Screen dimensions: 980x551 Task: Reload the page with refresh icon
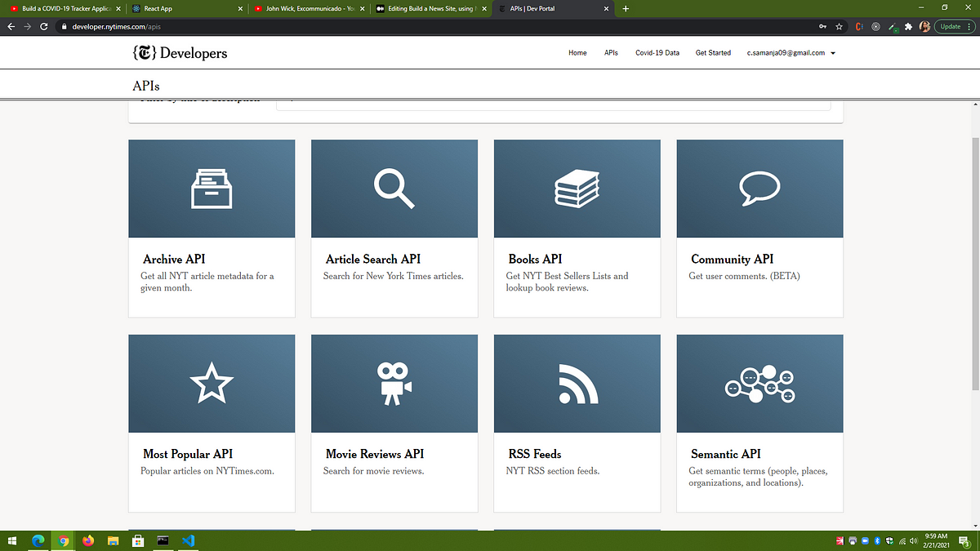coord(44,26)
